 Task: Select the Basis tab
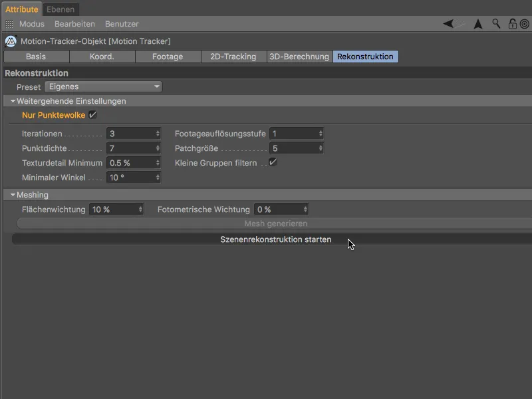(x=36, y=57)
